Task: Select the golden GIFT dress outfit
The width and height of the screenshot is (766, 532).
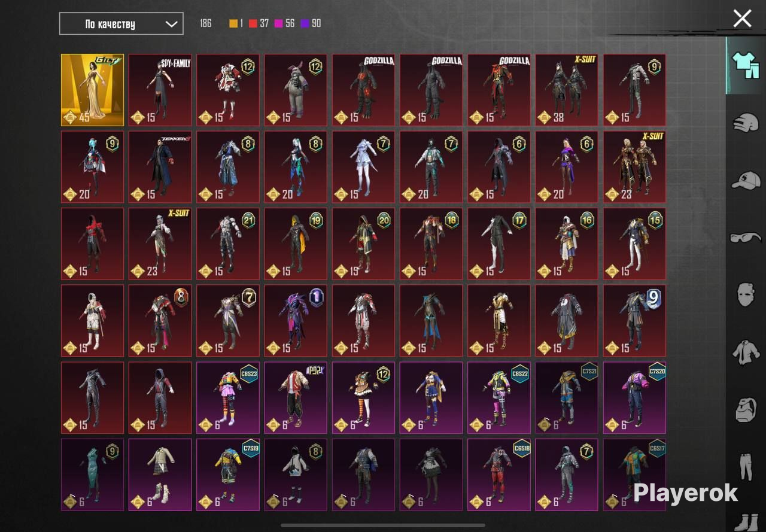Action: 93,90
